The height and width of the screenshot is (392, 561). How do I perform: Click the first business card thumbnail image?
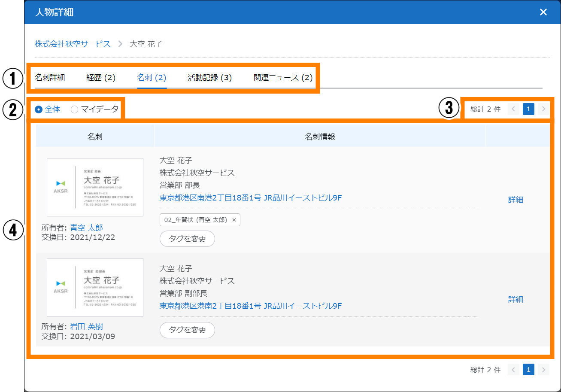[95, 187]
